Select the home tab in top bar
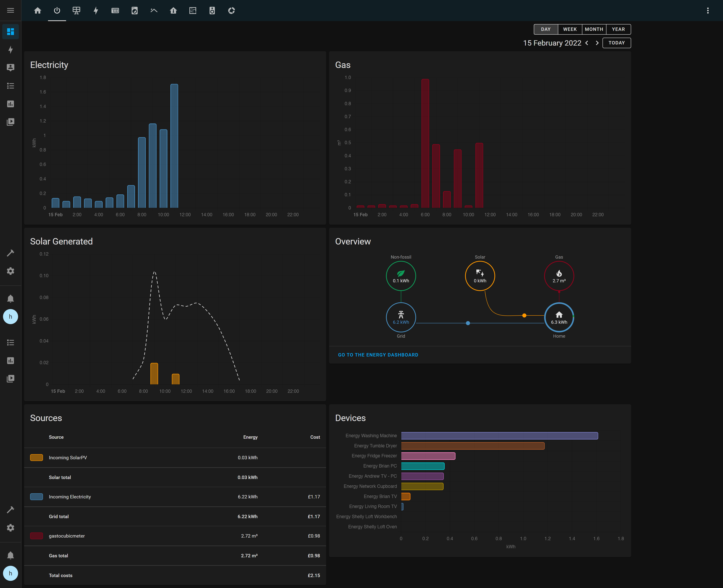This screenshot has width=723, height=588. click(x=38, y=11)
